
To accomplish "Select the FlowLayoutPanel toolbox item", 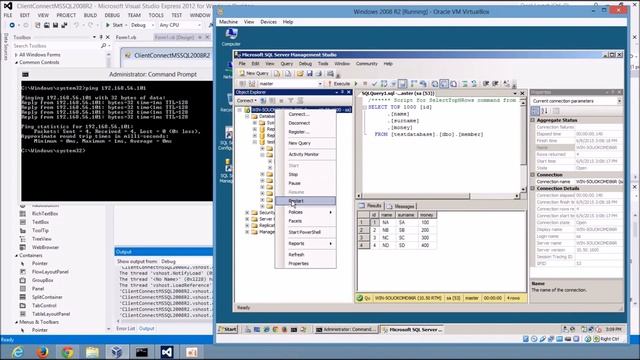I will tap(50, 272).
